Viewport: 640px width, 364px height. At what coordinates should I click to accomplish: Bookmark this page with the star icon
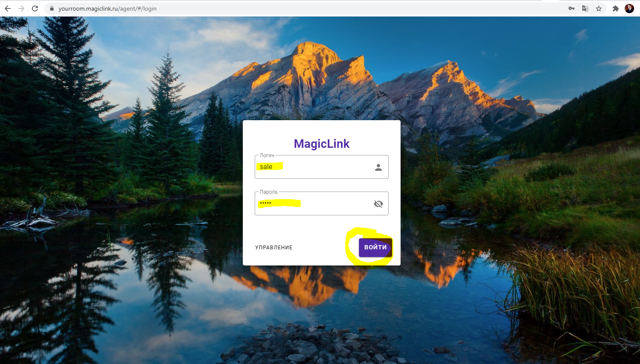pyautogui.click(x=599, y=8)
